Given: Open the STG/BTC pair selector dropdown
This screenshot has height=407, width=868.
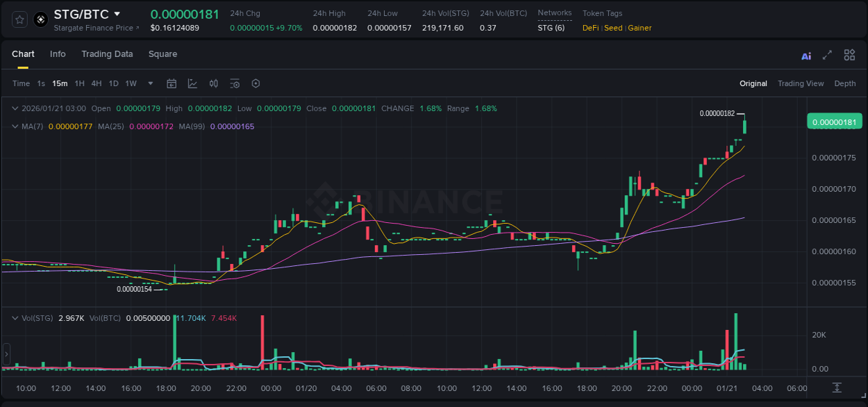Looking at the screenshot, I should click(117, 14).
